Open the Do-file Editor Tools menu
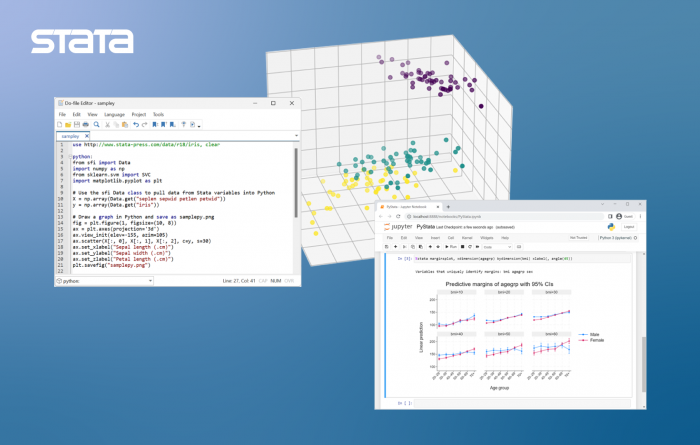 coord(158,115)
